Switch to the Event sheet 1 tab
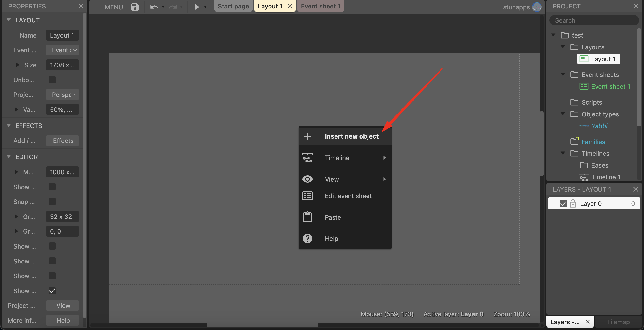The image size is (644, 330). point(320,6)
